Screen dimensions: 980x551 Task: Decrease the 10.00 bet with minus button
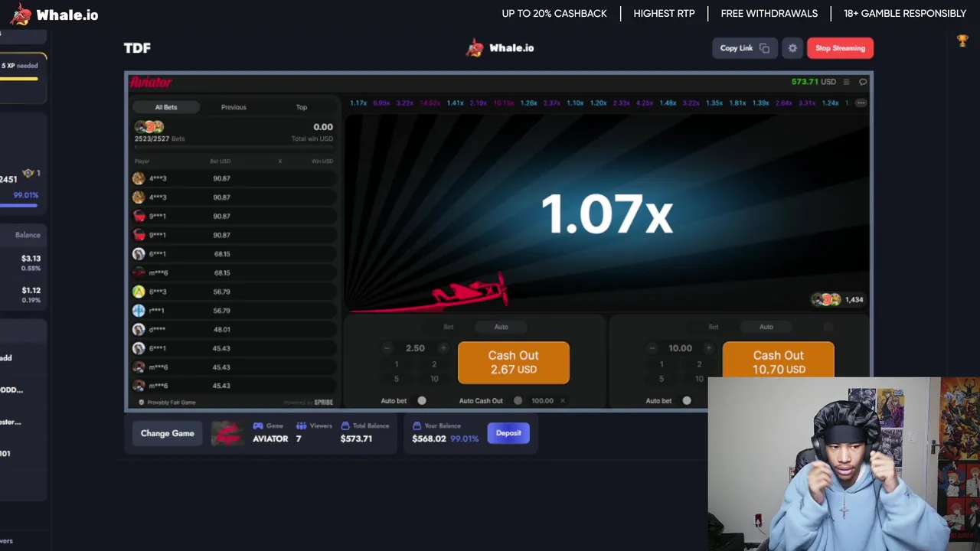652,348
